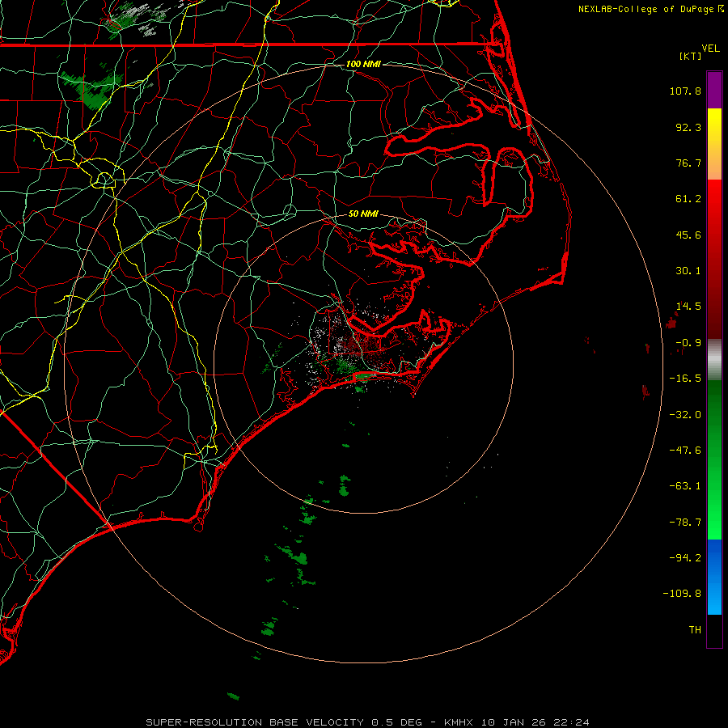728x728 pixels.
Task: Click the -109.8 legend value
Action: (683, 594)
